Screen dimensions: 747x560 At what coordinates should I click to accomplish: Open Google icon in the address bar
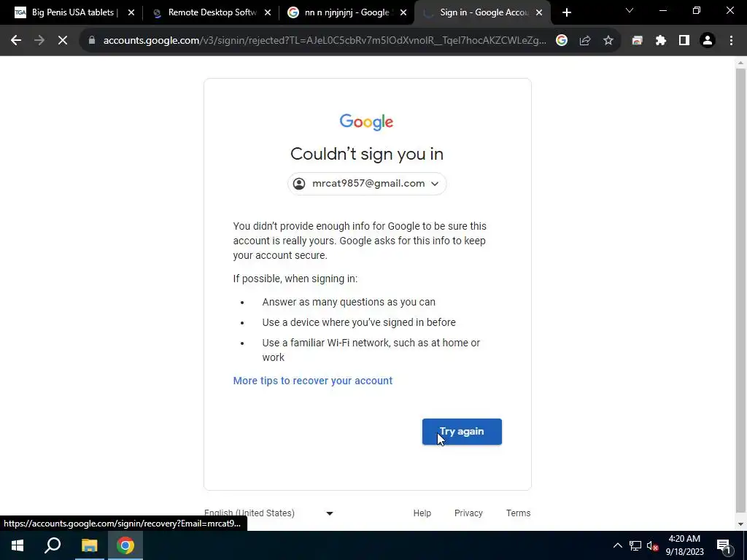click(x=562, y=41)
